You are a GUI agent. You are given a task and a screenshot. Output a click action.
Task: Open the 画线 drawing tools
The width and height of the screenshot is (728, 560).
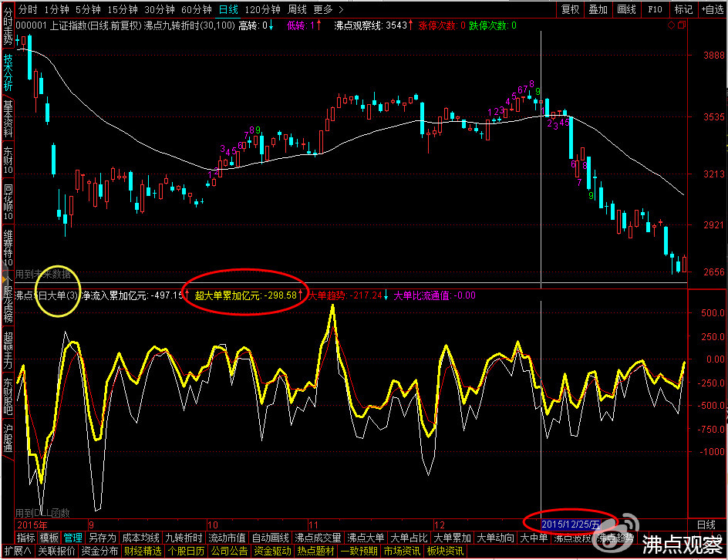626,9
